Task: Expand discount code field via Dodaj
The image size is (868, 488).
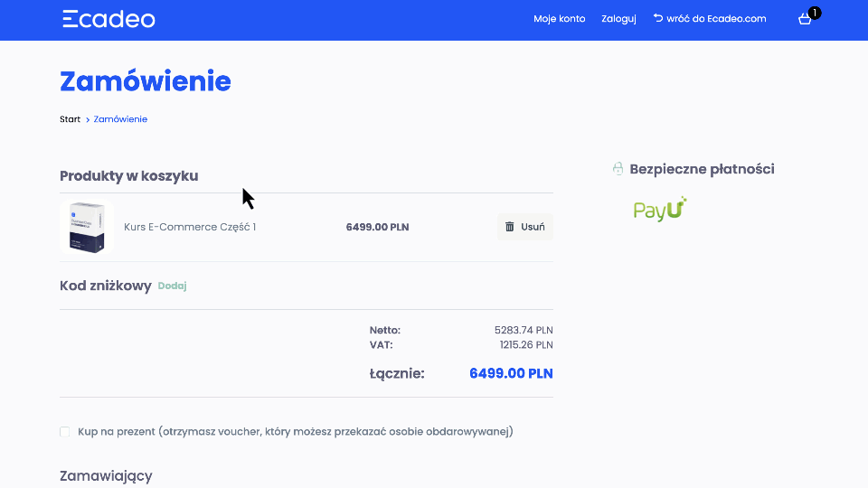Action: [x=172, y=286]
